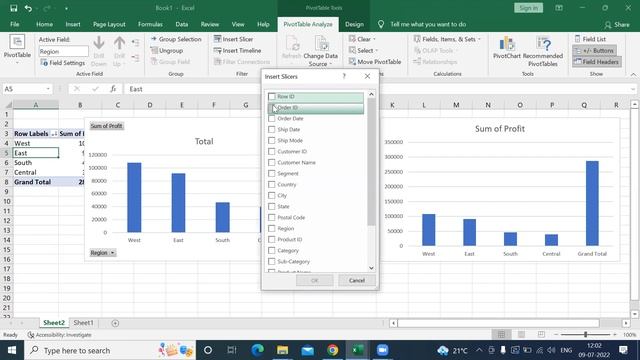Save the workbook with the Save icon
The image size is (640, 360).
coord(13,8)
